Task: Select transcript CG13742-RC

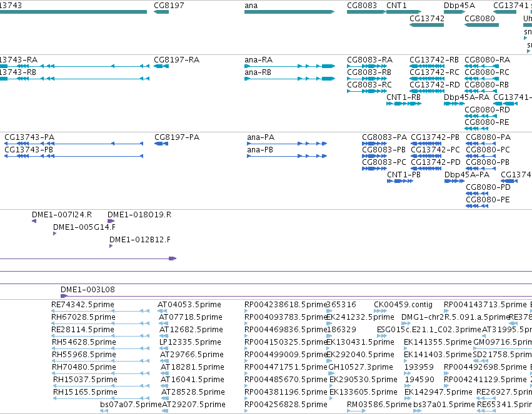Action: coord(426,79)
